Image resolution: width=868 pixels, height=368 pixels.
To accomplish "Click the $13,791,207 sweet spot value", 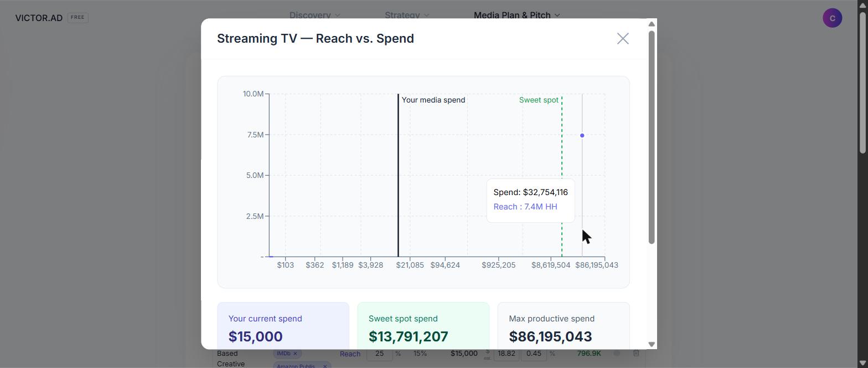I will coord(409,336).
